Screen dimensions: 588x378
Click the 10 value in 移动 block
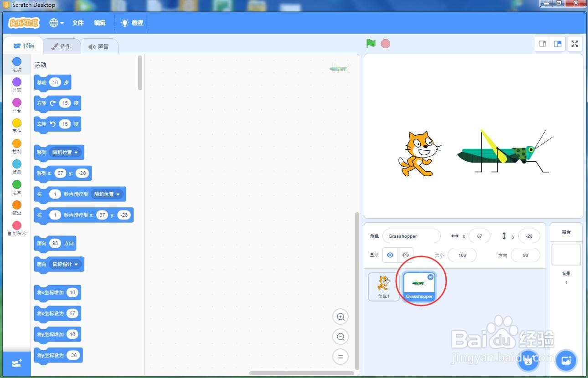pos(55,82)
